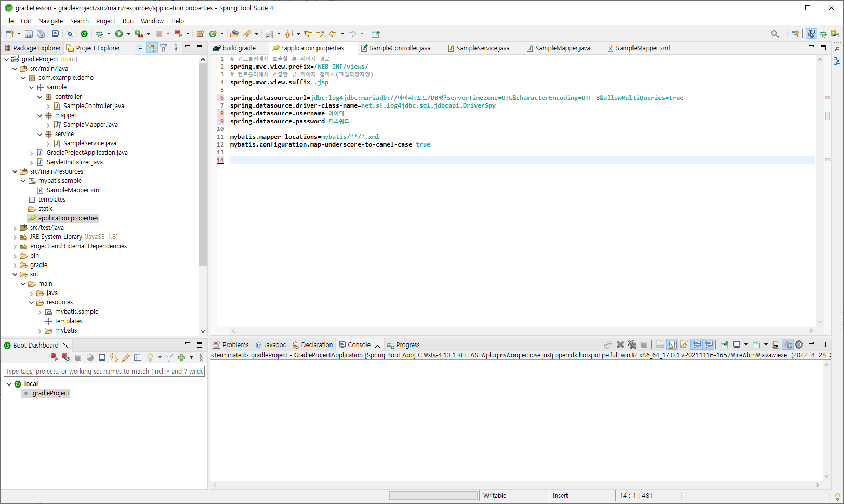This screenshot has height=504, width=844.
Task: Click the Save All icon in the toolbar
Action: pos(41,34)
